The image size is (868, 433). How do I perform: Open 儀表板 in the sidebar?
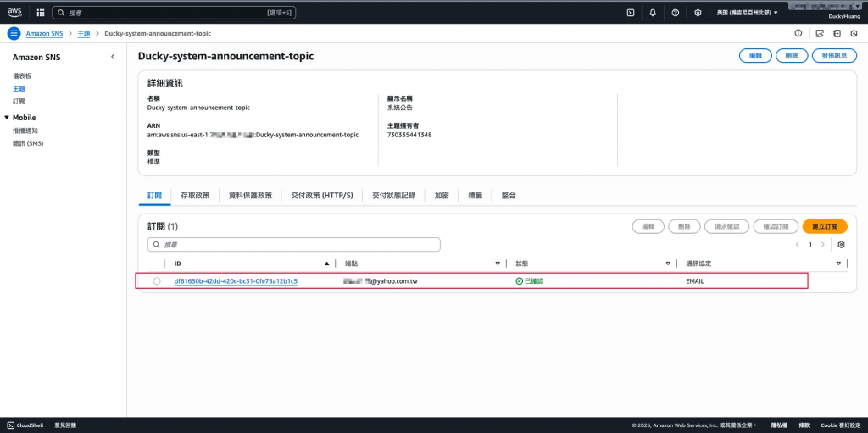point(21,76)
